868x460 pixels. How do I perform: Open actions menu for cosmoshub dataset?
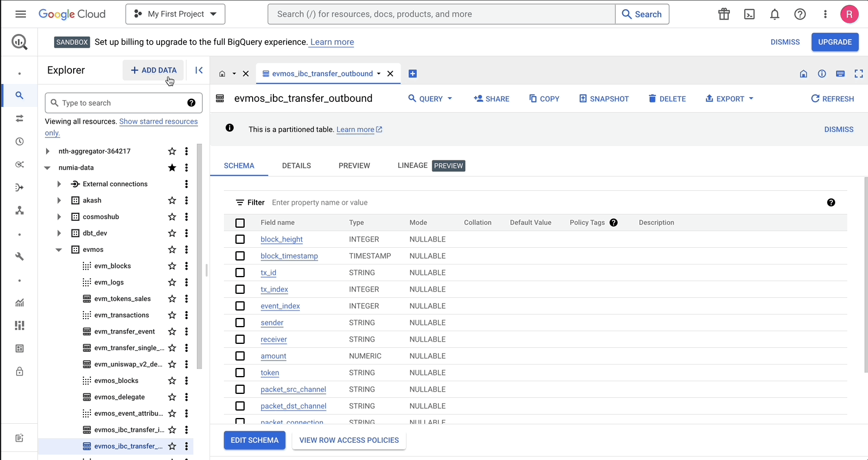tap(186, 217)
